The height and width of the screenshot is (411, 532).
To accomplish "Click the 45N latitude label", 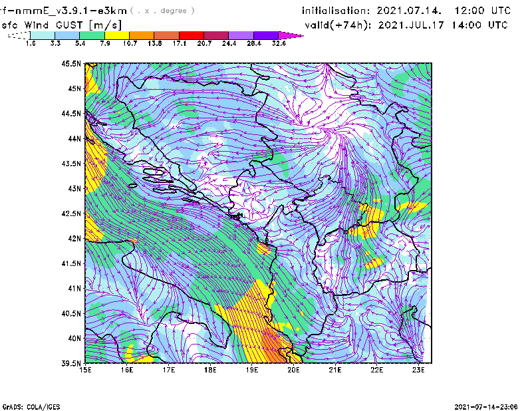I will (x=74, y=88).
